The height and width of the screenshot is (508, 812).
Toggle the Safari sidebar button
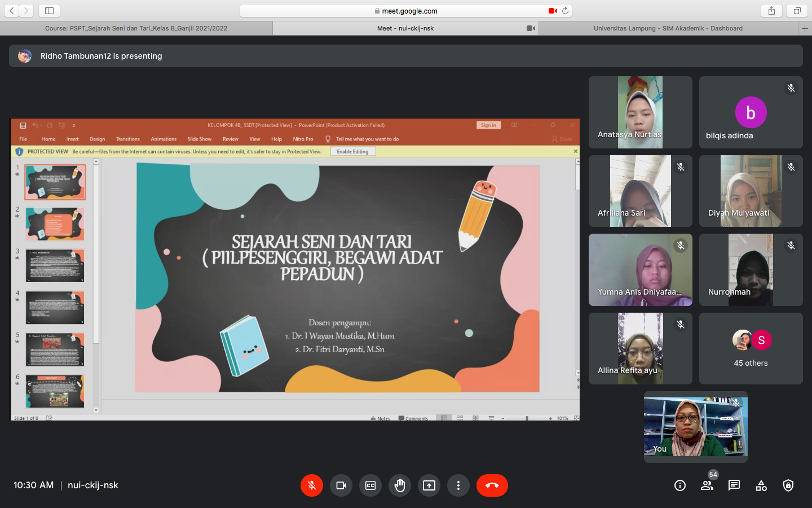point(49,11)
